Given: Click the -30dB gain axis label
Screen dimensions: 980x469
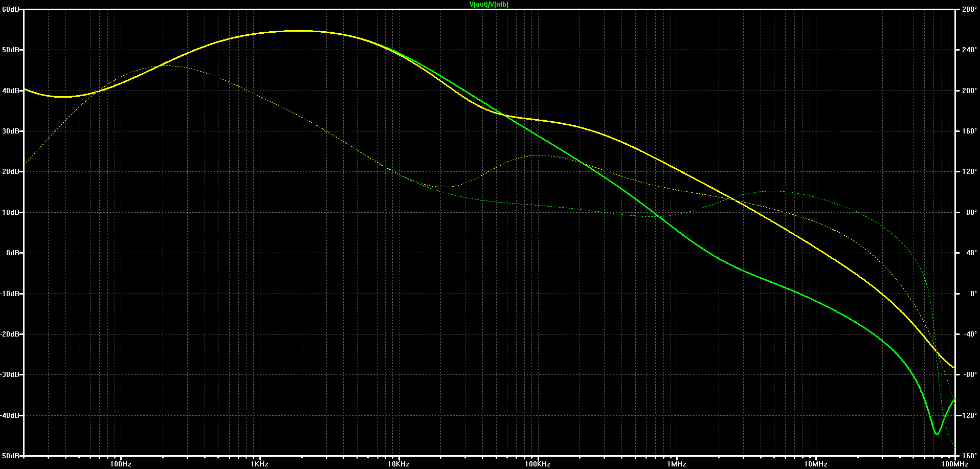Looking at the screenshot, I should (x=10, y=375).
